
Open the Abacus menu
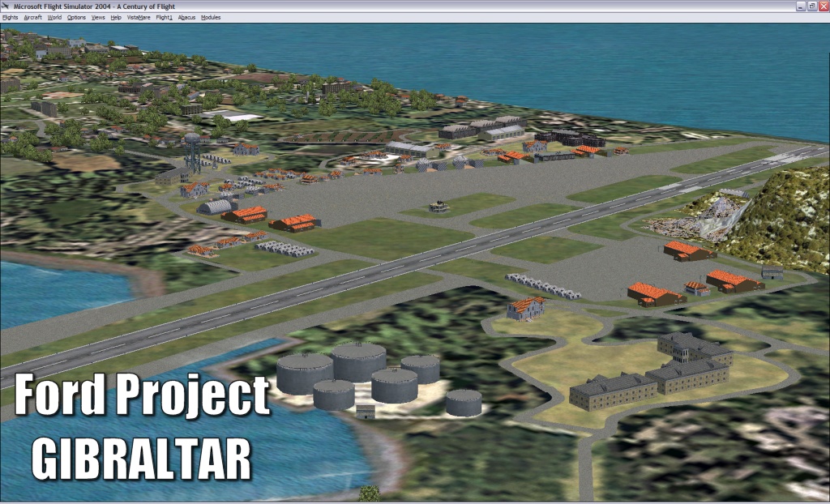point(187,18)
